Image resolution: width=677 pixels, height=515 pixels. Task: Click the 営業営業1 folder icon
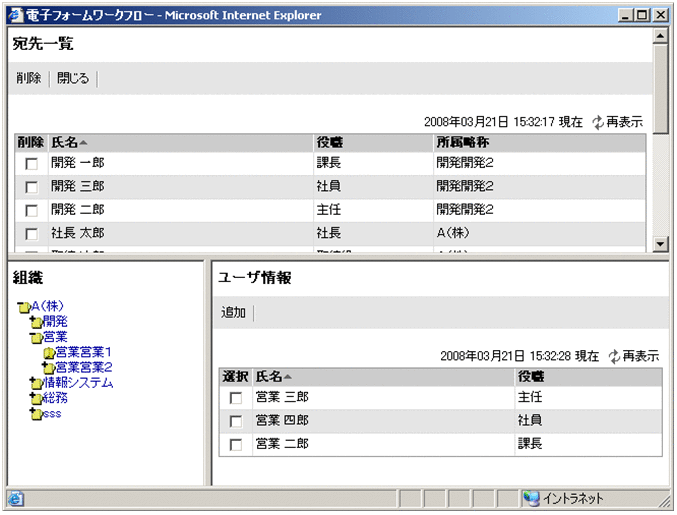[x=48, y=353]
